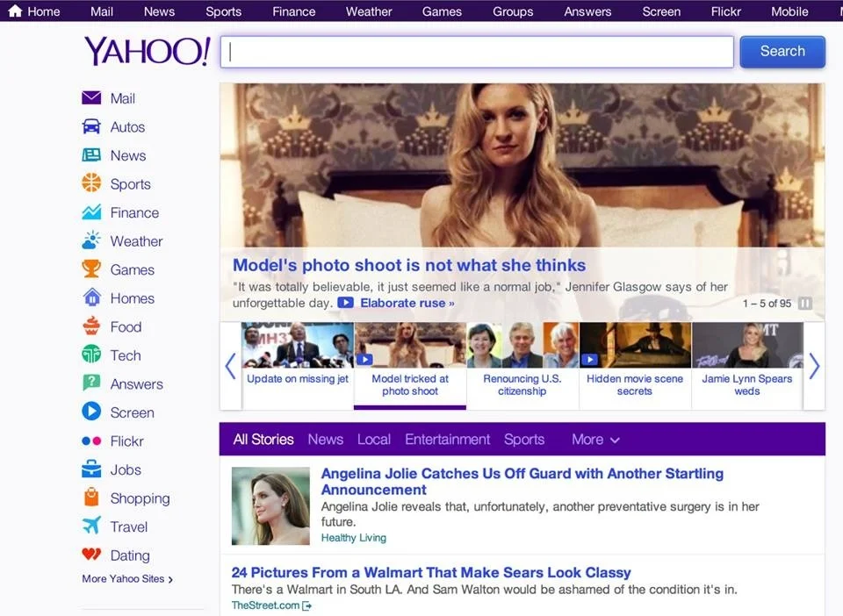Open the Healthy Living source link
The height and width of the screenshot is (616, 843).
pyautogui.click(x=353, y=538)
